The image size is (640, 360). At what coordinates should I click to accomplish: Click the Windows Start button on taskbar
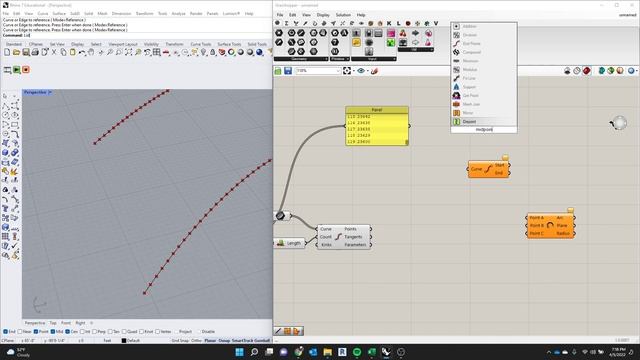[x=240, y=352]
